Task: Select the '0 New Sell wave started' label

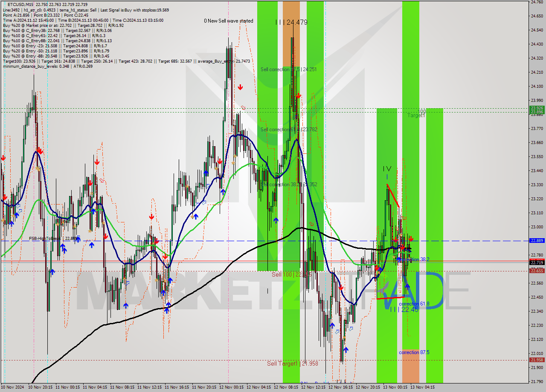Action: coord(228,21)
